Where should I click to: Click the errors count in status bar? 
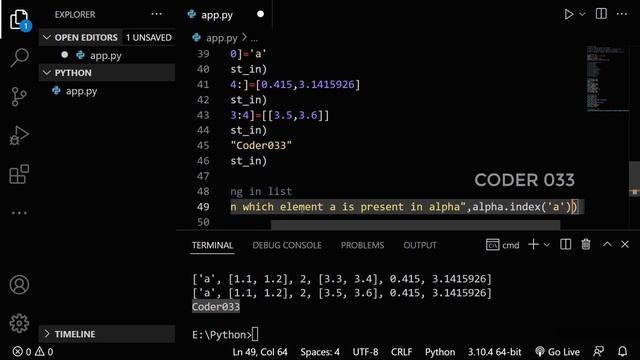(22, 351)
